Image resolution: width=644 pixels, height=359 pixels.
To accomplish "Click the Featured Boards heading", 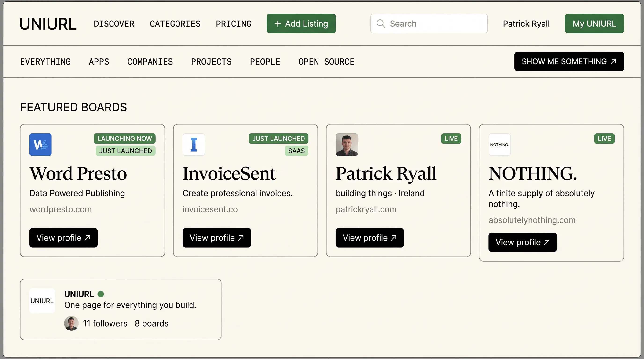I will (x=73, y=107).
